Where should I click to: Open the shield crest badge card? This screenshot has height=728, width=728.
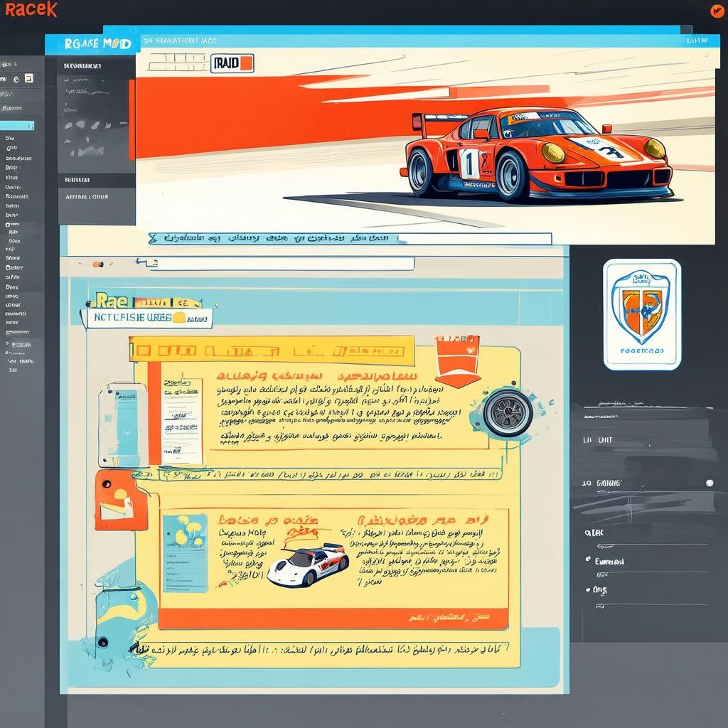click(641, 314)
